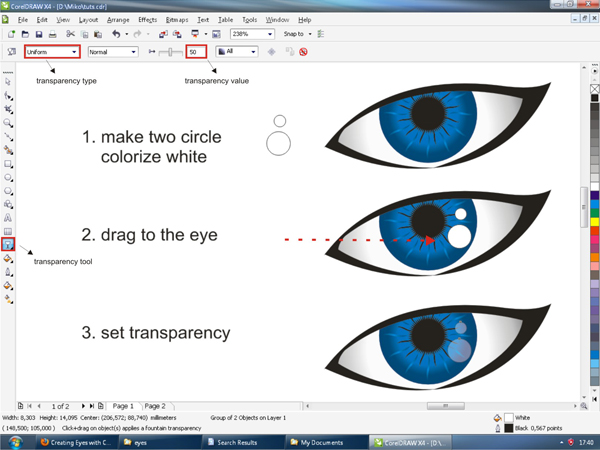Open the Bitmaps menu
This screenshot has width=600, height=450.
[177, 20]
